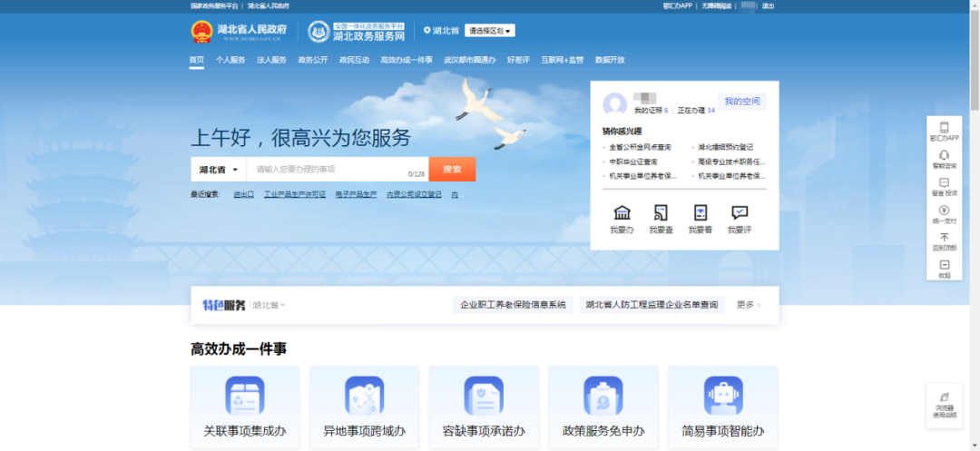
Task: Open the 我要看 document icon
Action: click(x=700, y=212)
